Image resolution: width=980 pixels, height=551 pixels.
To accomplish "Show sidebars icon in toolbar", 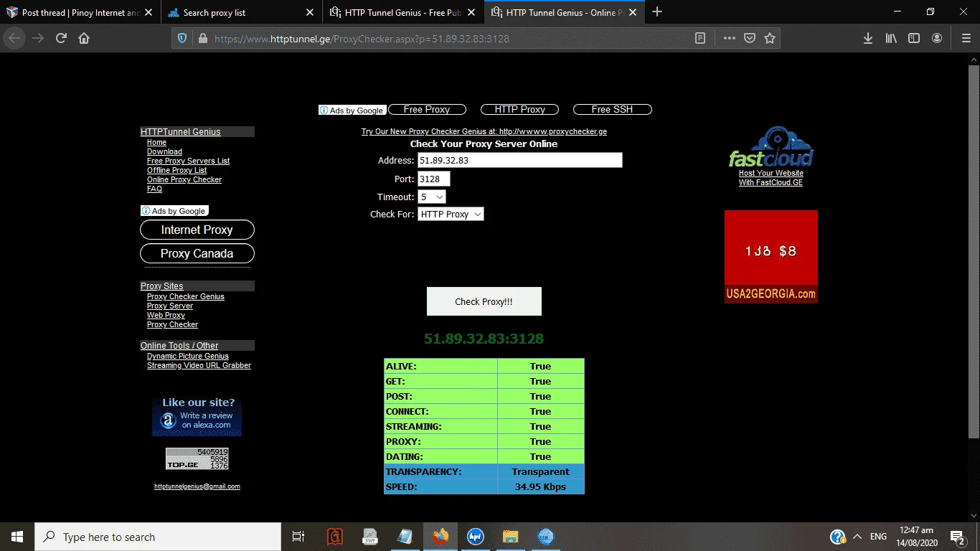I will pos(914,39).
